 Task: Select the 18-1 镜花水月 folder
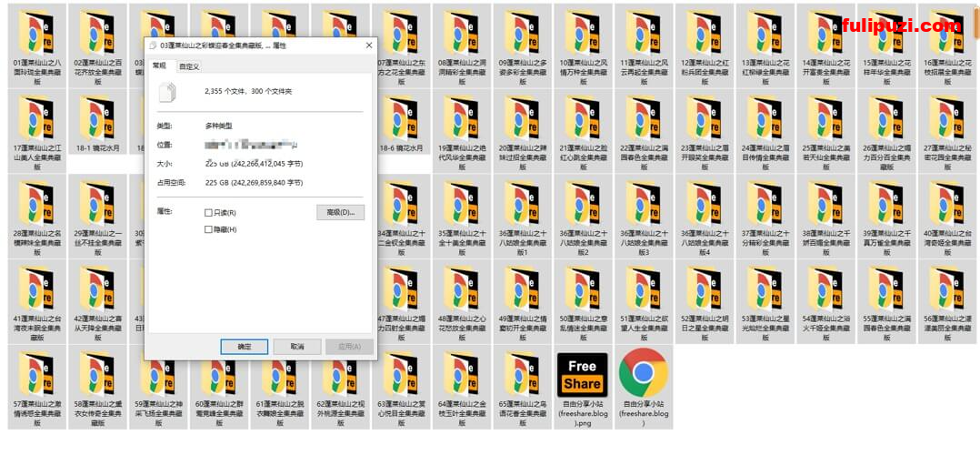point(97,122)
